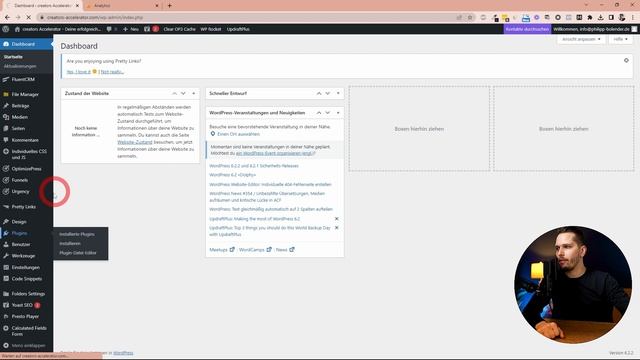
Task: Move WordPress-Veranstaltungen box up
Action: [x=319, y=113]
